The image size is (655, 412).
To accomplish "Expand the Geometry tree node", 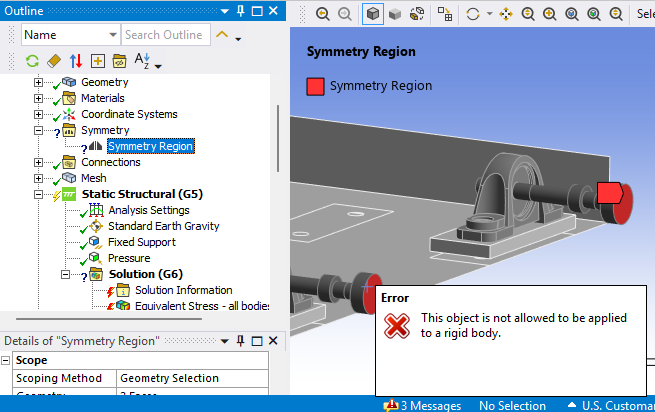I will click(38, 82).
